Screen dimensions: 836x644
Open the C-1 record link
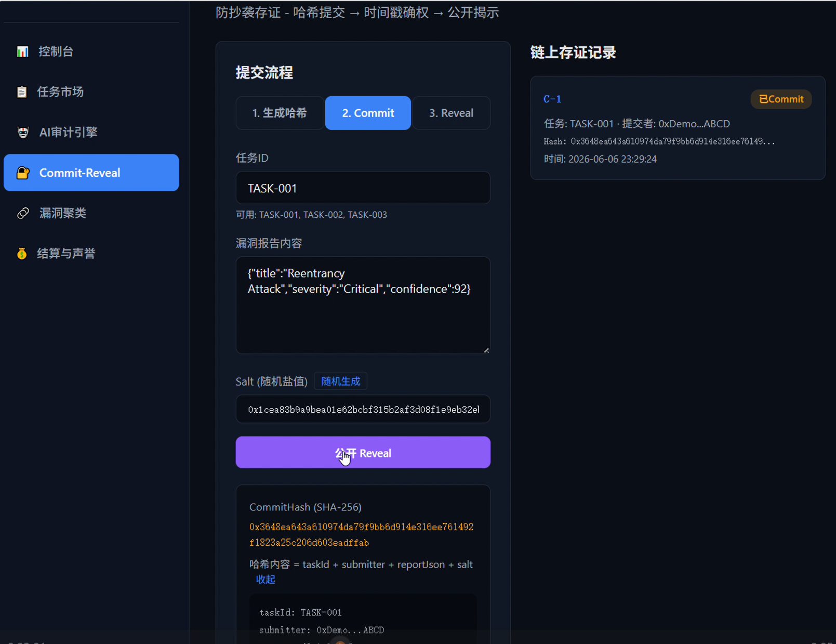pos(552,99)
